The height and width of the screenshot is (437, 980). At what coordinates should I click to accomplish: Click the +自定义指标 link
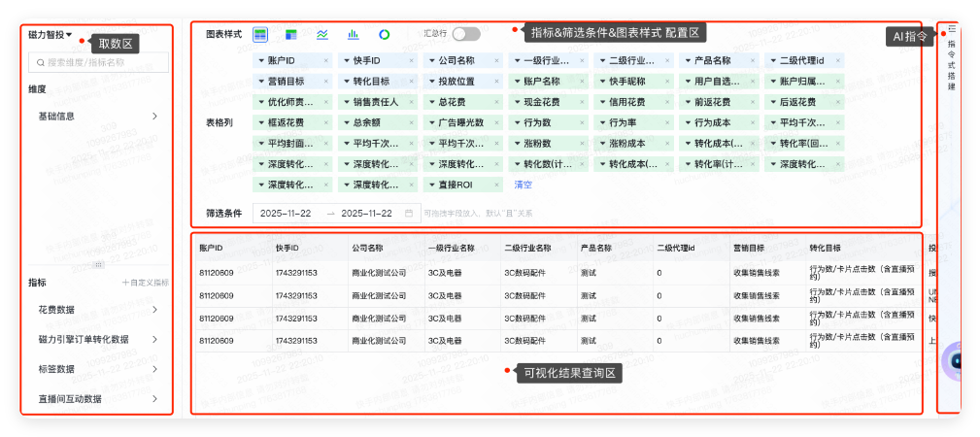[x=145, y=283]
